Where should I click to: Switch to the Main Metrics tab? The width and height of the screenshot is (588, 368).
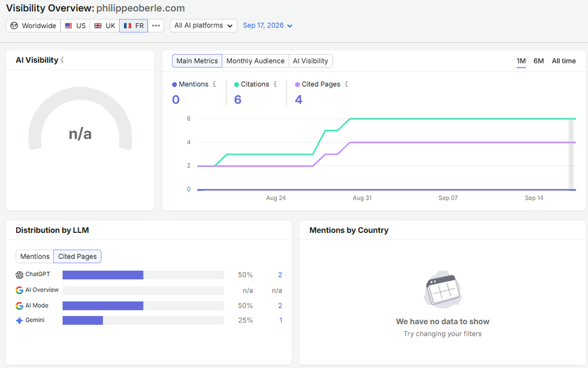click(197, 61)
